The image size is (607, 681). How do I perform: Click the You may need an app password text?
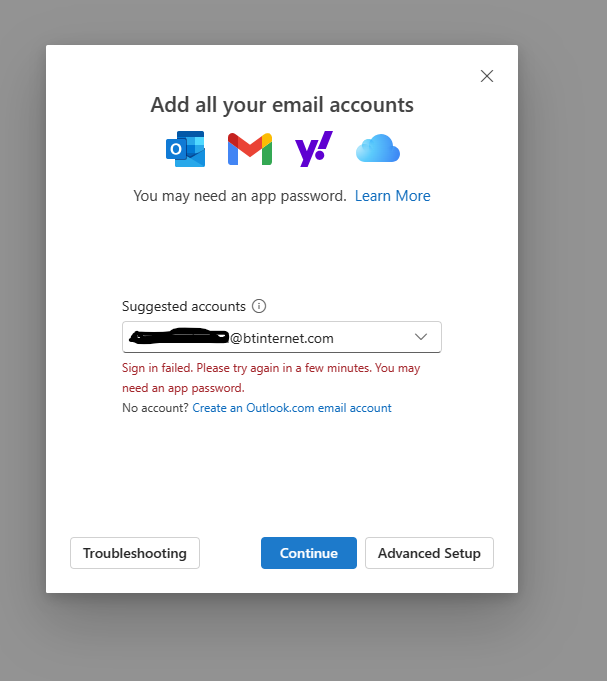tap(240, 196)
